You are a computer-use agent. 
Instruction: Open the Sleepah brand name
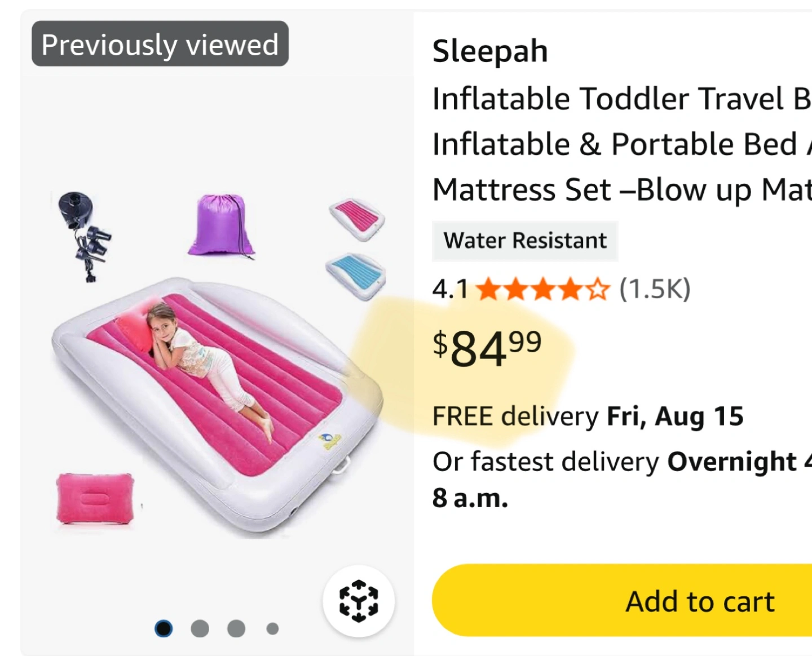tap(490, 52)
